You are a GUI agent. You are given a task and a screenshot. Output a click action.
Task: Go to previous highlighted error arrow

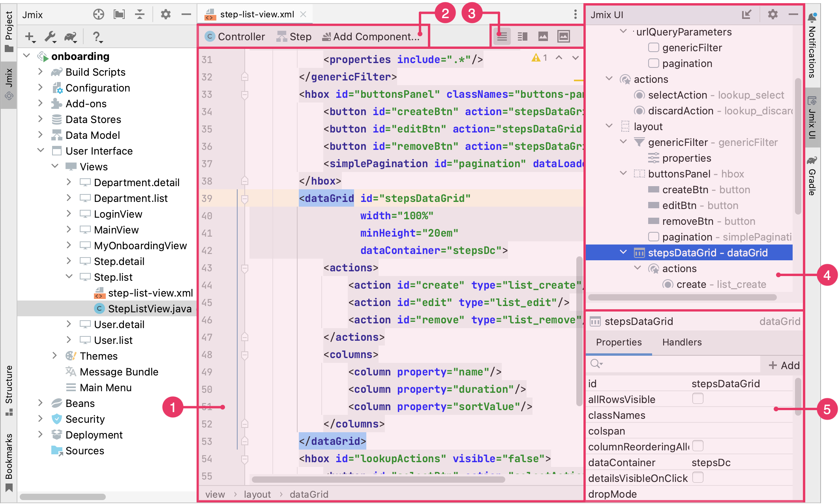pos(559,58)
